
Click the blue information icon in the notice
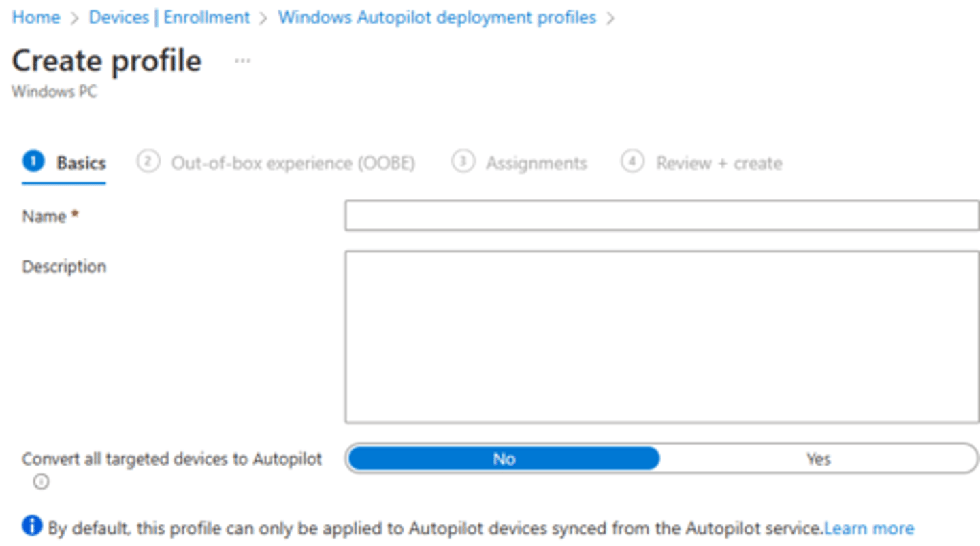pos(32,526)
